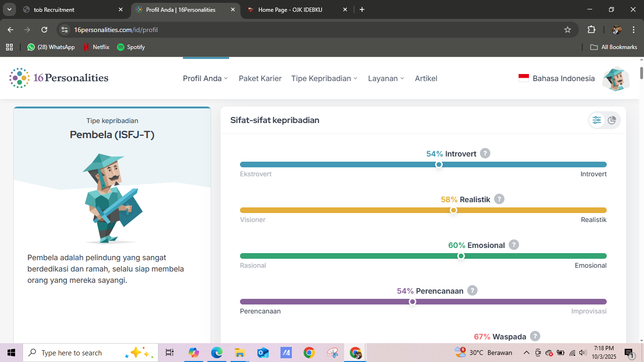Expand the Profil Anda dropdown menu
This screenshot has height=362, width=644.
[205, 79]
